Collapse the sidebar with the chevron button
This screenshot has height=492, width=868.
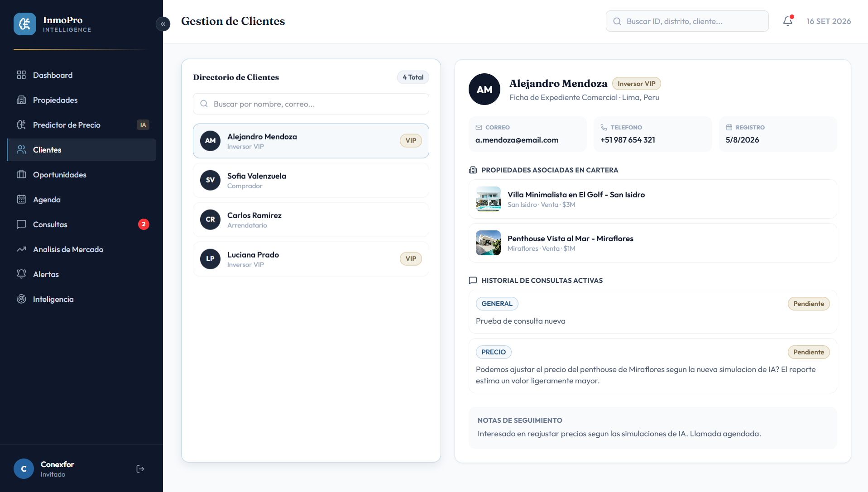163,24
